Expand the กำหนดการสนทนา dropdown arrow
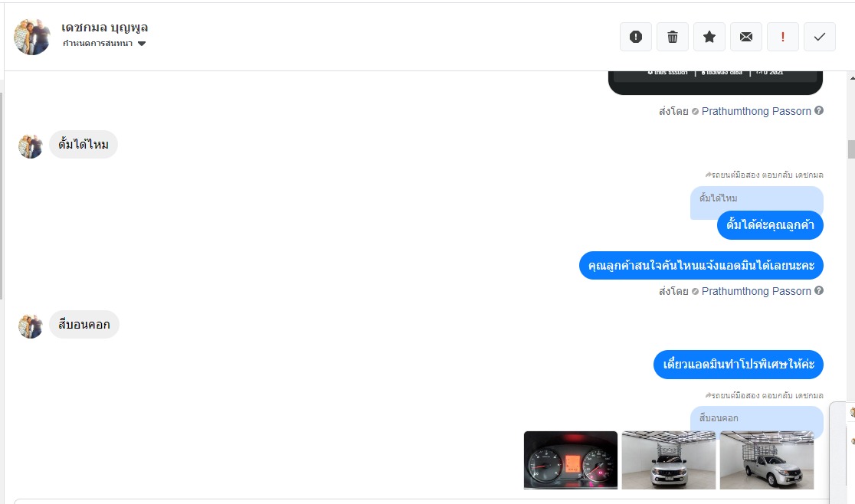 tap(142, 44)
